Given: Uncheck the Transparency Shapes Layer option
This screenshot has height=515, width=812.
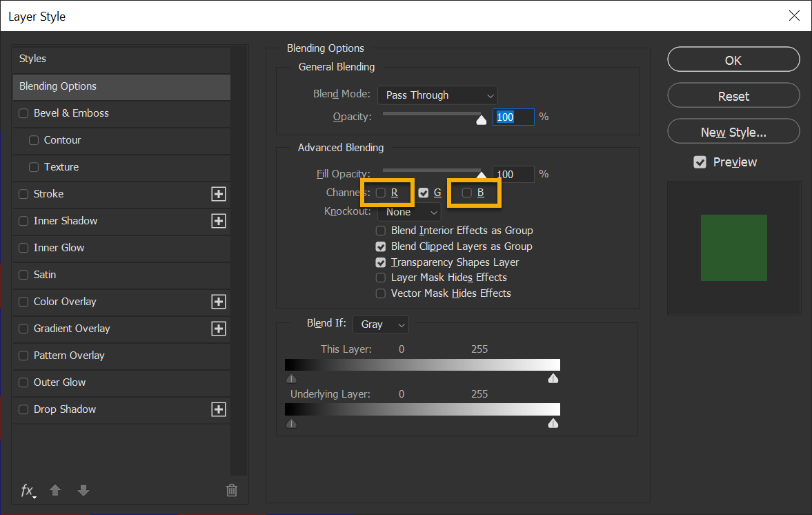Looking at the screenshot, I should click(x=381, y=262).
